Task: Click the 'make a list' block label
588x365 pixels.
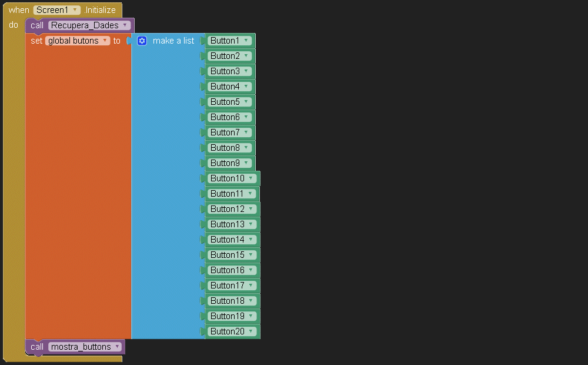Action: pos(173,41)
